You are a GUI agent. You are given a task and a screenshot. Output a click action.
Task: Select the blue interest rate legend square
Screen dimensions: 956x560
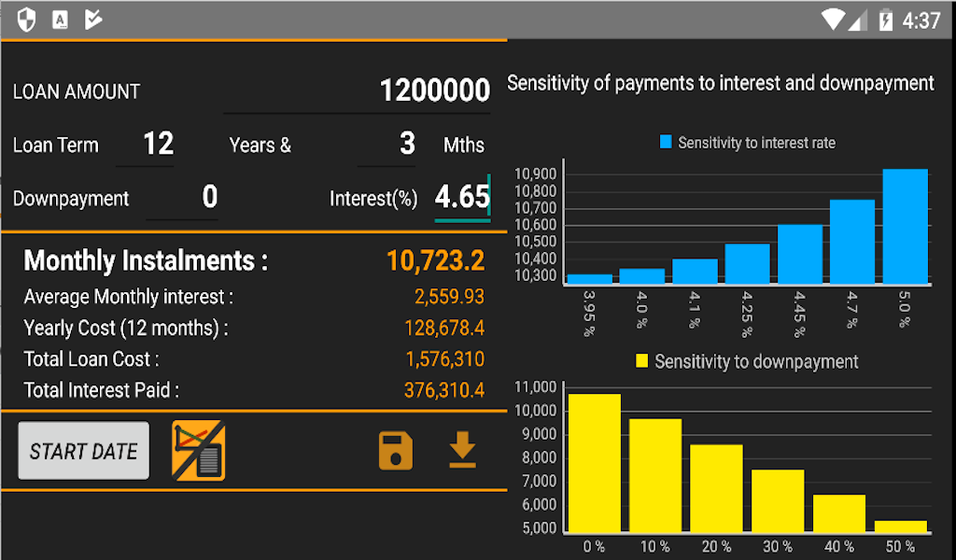[666, 142]
